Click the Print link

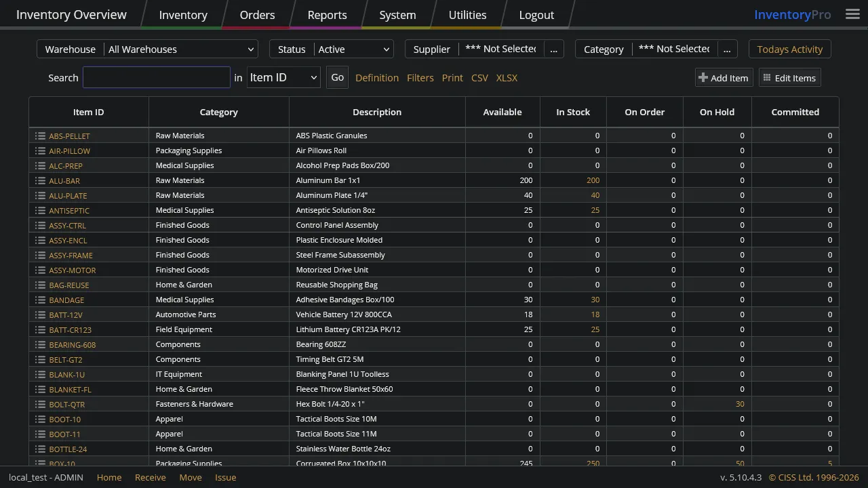click(x=452, y=77)
